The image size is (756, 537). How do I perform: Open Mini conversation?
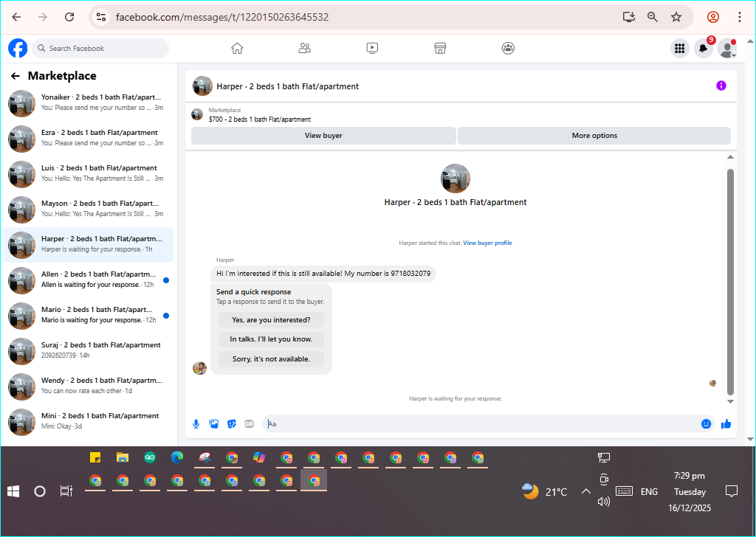tap(89, 422)
